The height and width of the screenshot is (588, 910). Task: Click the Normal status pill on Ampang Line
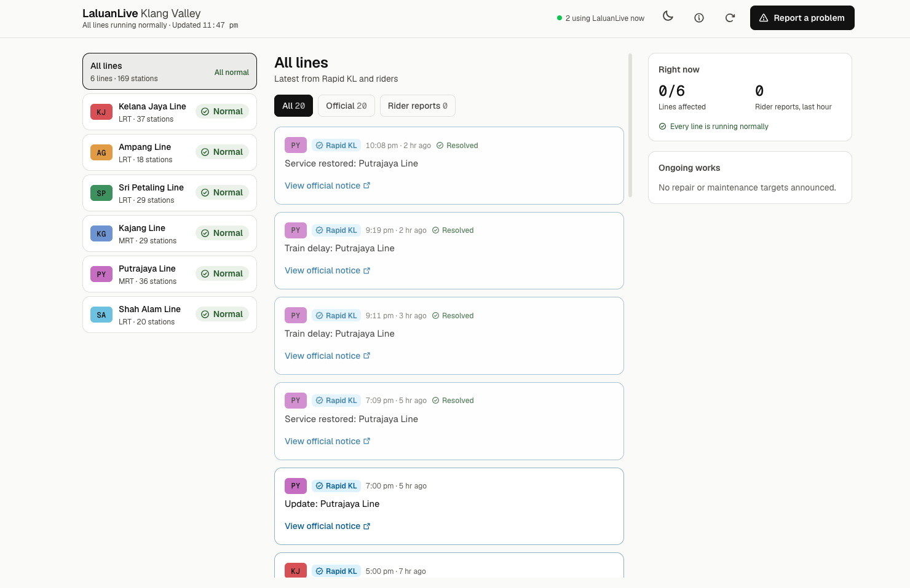(222, 152)
